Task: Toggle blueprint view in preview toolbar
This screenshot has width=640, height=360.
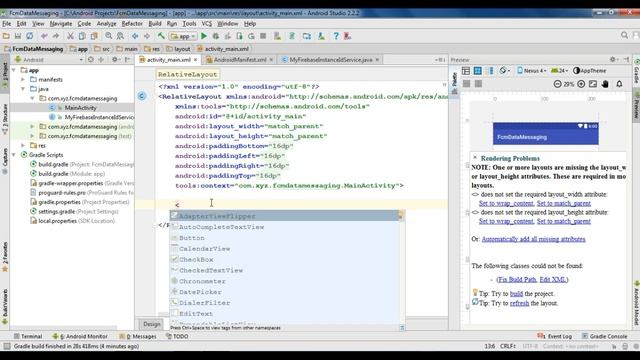Action: [x=478, y=71]
